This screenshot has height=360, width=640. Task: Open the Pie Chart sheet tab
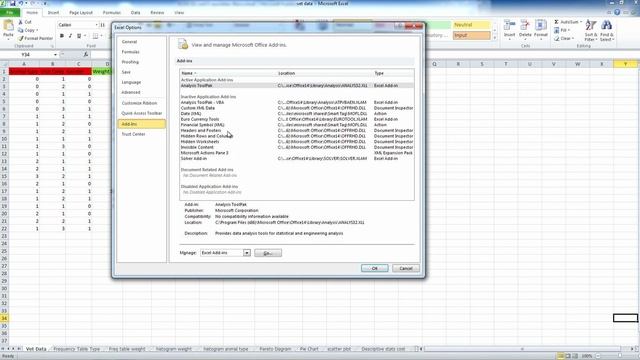click(309, 349)
